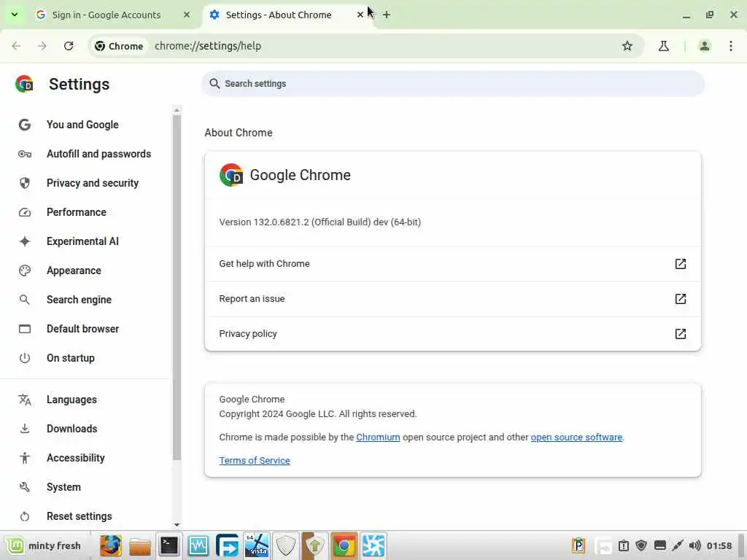The height and width of the screenshot is (560, 747).
Task: Open the profile avatar menu
Action: click(705, 46)
